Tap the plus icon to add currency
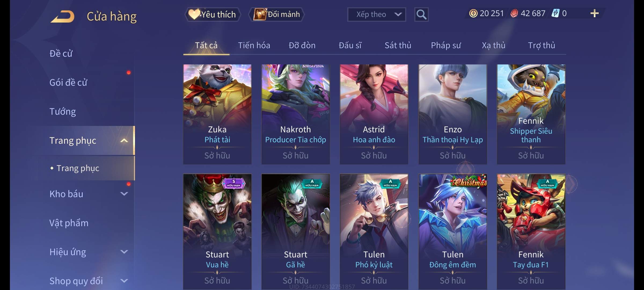 pos(595,13)
